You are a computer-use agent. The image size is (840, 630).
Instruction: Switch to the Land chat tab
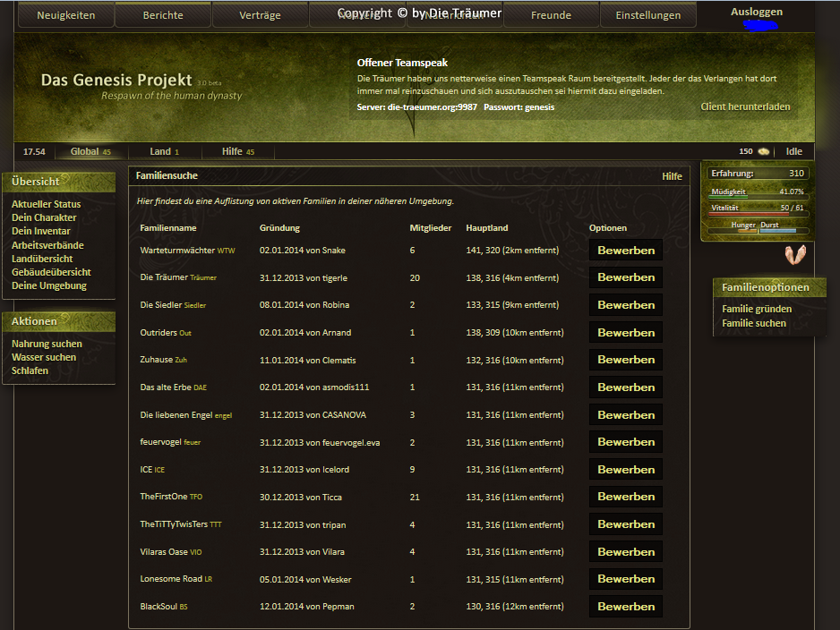(x=164, y=151)
